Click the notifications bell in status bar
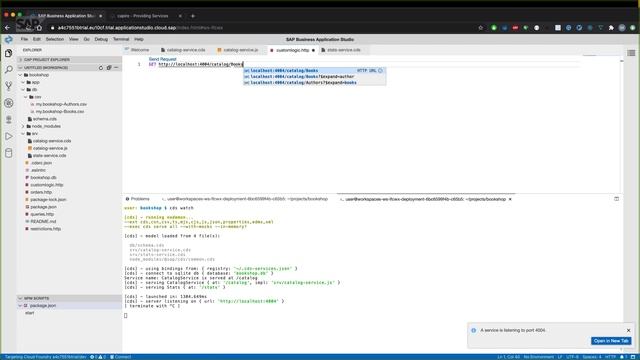Image resolution: width=640 pixels, height=360 pixels. point(623,357)
